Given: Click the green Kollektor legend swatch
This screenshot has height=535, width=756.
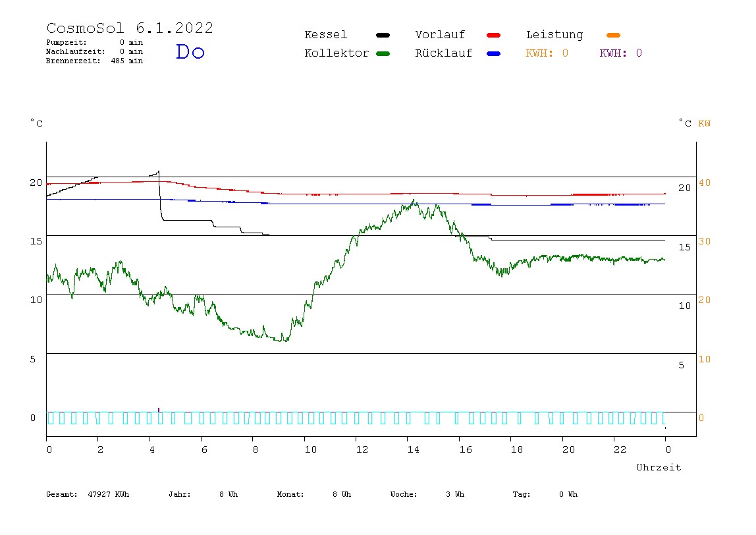Looking at the screenshot, I should (x=383, y=53).
